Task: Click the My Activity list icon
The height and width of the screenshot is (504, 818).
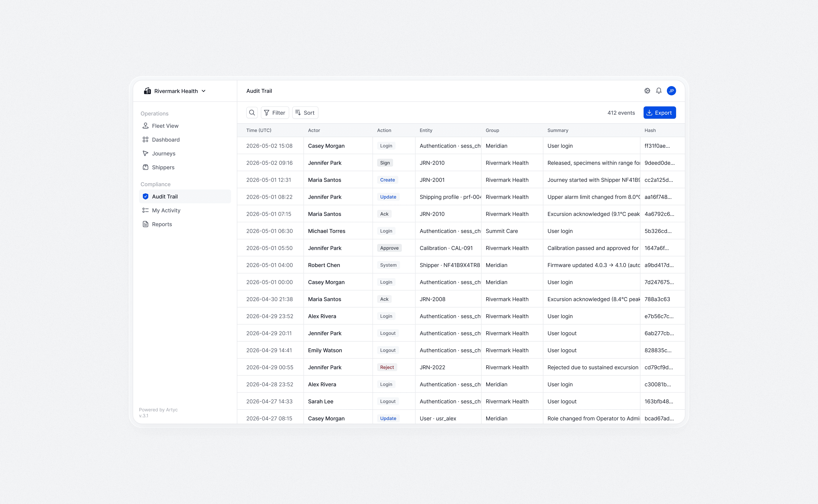Action: click(x=145, y=210)
